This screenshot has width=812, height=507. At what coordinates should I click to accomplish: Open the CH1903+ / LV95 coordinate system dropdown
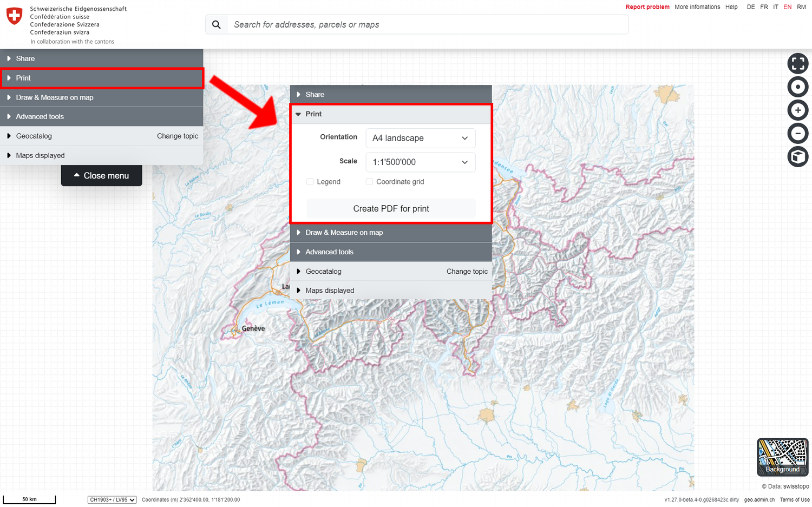112,500
